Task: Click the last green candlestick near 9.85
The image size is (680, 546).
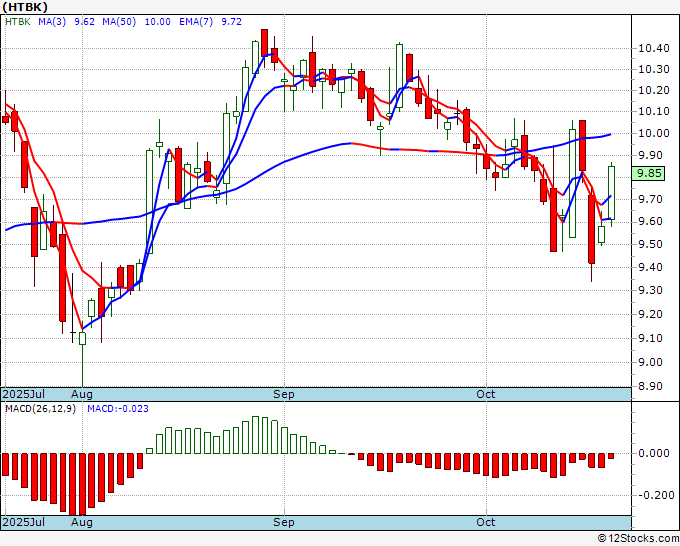Action: click(x=611, y=193)
